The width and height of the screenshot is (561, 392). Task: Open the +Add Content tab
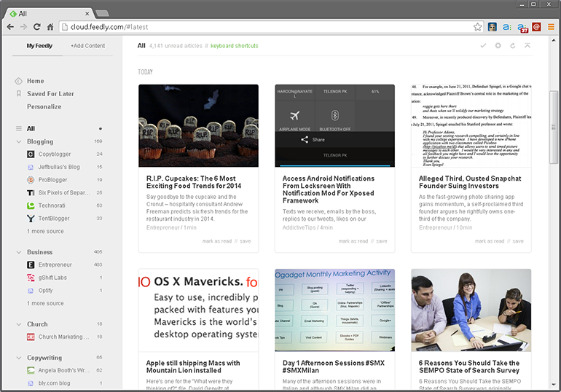tap(87, 46)
